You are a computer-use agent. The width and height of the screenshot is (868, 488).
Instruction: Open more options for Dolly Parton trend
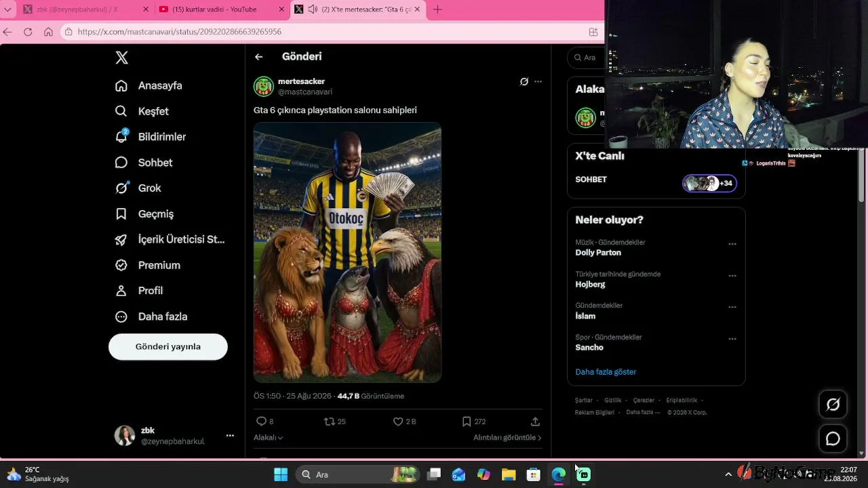point(732,244)
